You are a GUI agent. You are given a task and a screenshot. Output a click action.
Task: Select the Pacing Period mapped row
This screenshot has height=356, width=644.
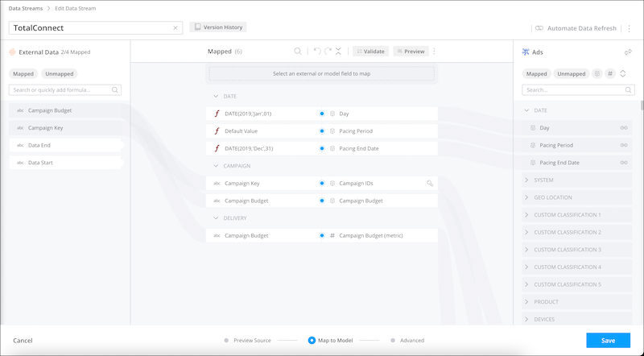pyautogui.click(x=321, y=131)
